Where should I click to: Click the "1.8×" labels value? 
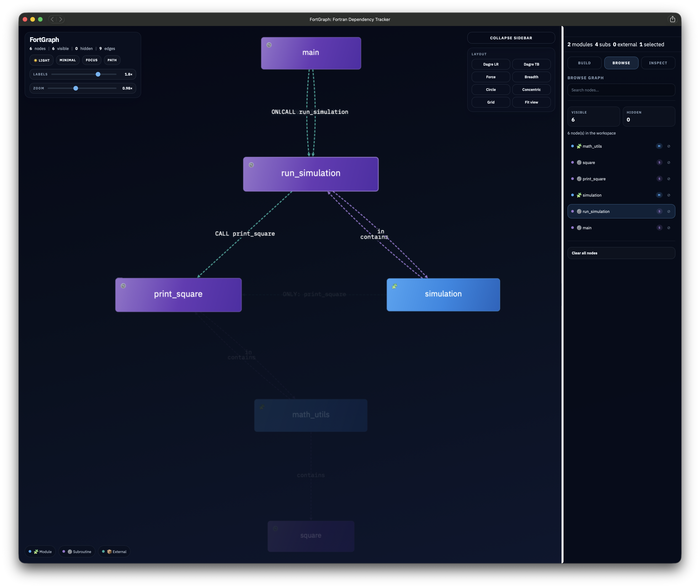click(128, 74)
